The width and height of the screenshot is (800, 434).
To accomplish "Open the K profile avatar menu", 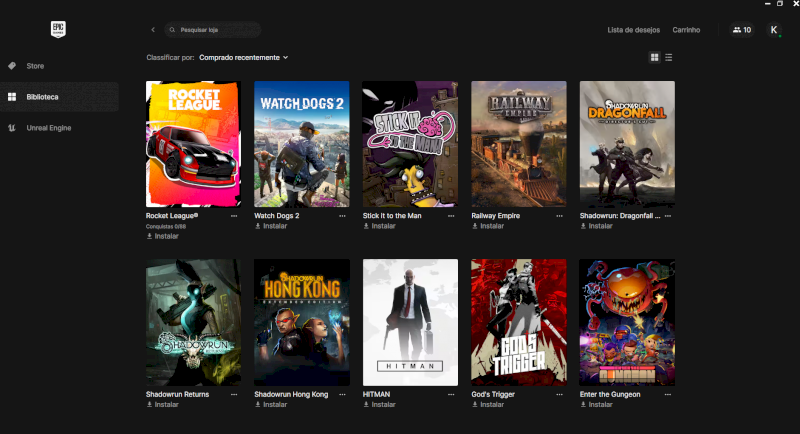I will 774,30.
